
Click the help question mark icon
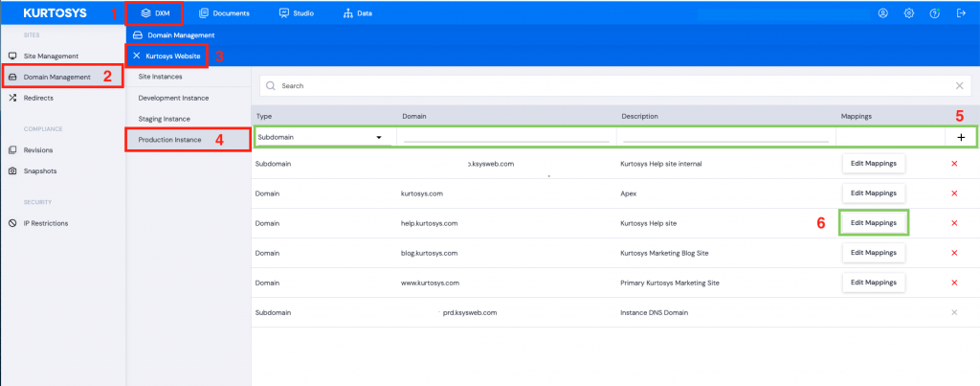pyautogui.click(x=935, y=13)
